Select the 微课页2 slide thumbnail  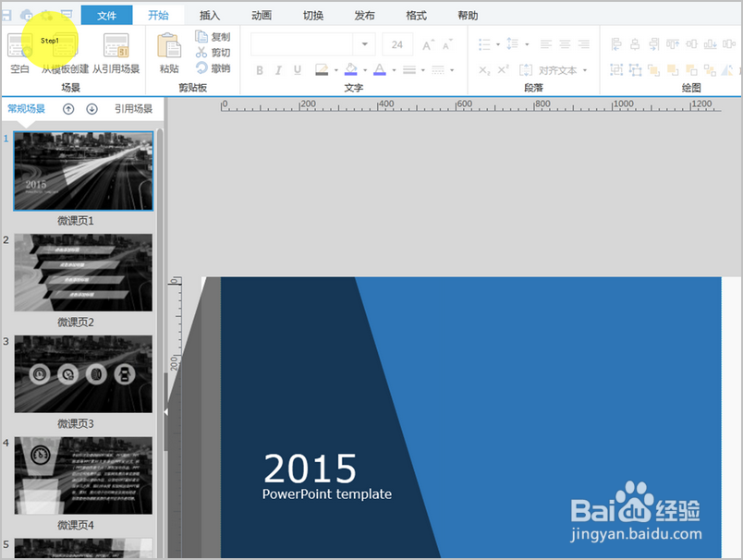tap(83, 273)
